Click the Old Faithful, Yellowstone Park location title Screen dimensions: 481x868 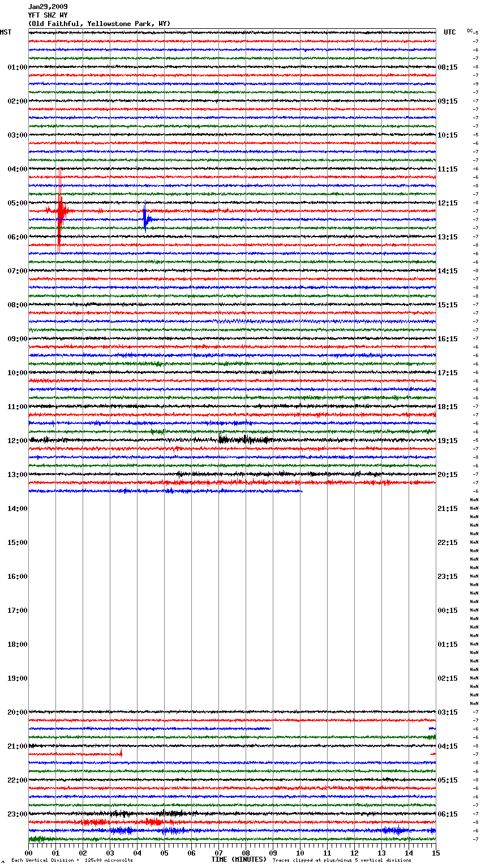coord(99,24)
